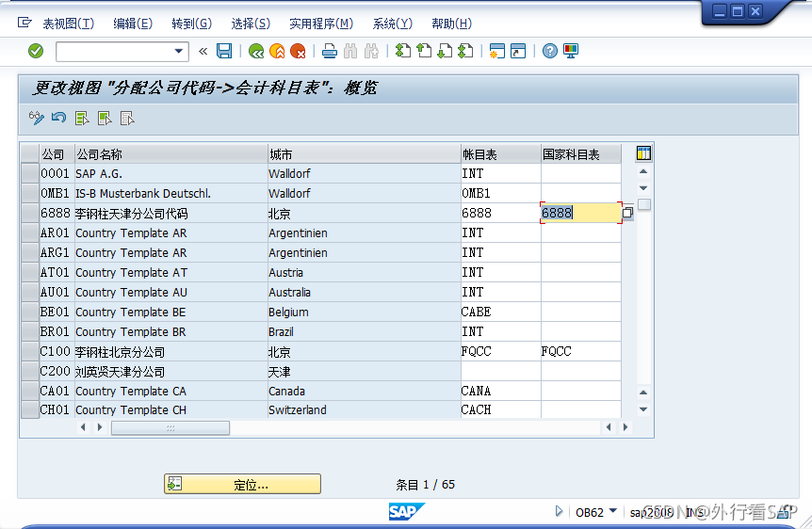Image resolution: width=812 pixels, height=529 pixels.
Task: Select row AR01 Country Template AR
Action: 30,232
